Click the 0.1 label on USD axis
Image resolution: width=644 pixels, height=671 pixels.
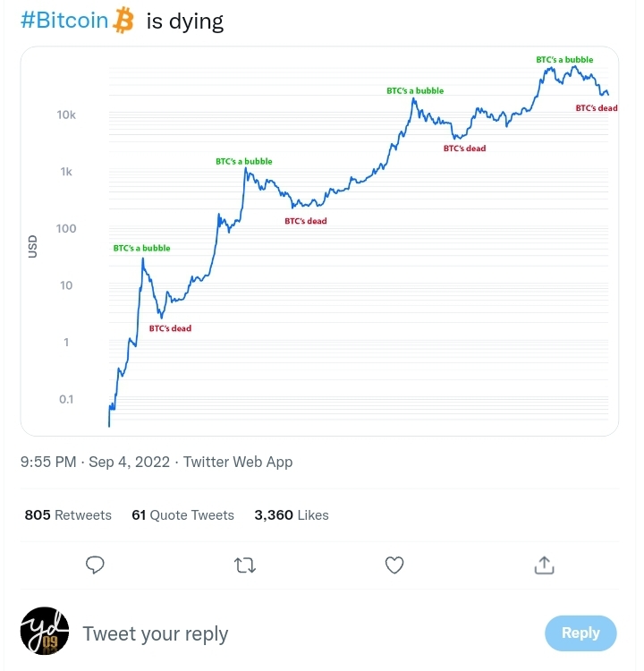66,399
